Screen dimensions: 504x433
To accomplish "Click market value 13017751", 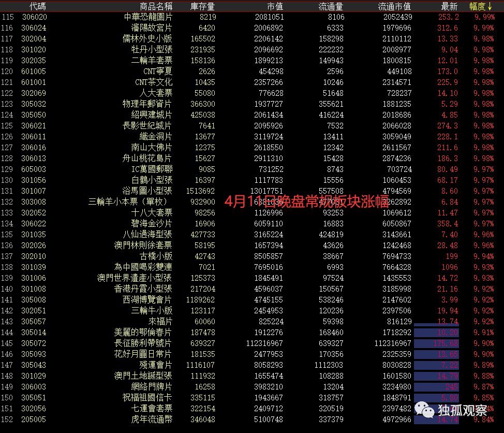I will click(266, 191).
